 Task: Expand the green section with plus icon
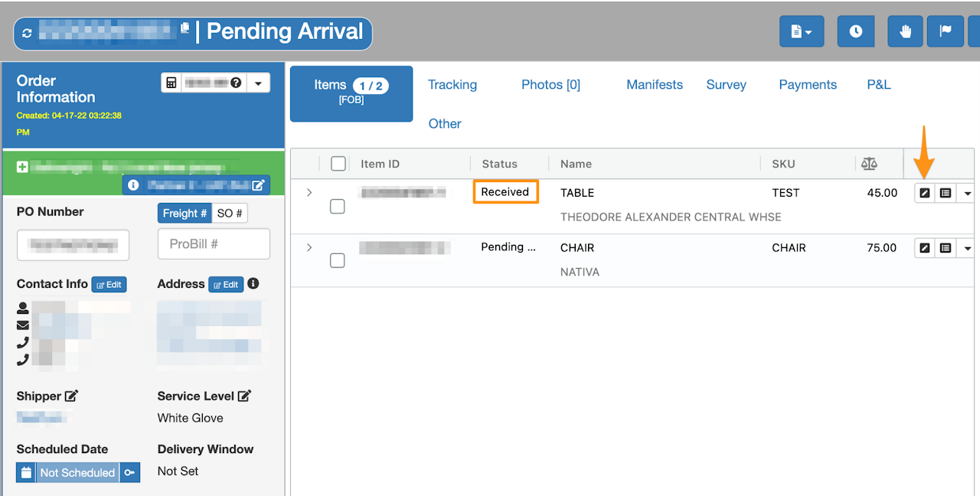22,166
